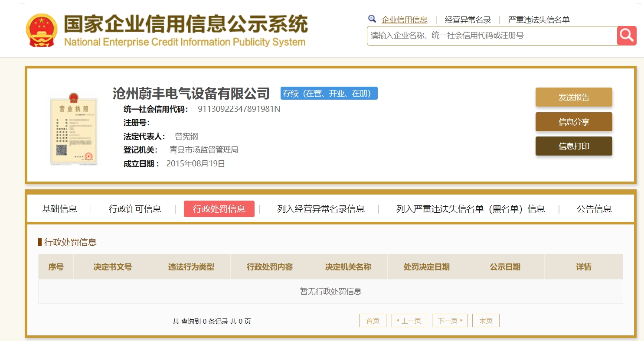
Task: Click the 行政处罚内容 column header
Action: click(270, 267)
